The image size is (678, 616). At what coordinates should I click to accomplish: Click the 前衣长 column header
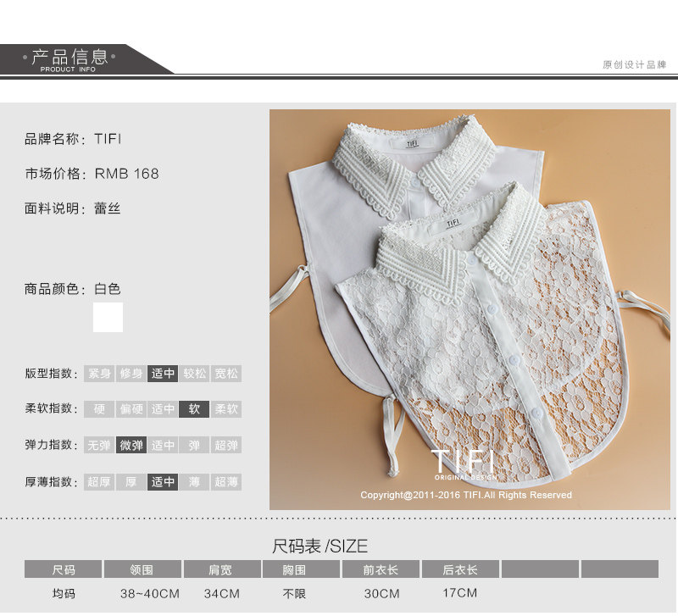click(x=381, y=569)
